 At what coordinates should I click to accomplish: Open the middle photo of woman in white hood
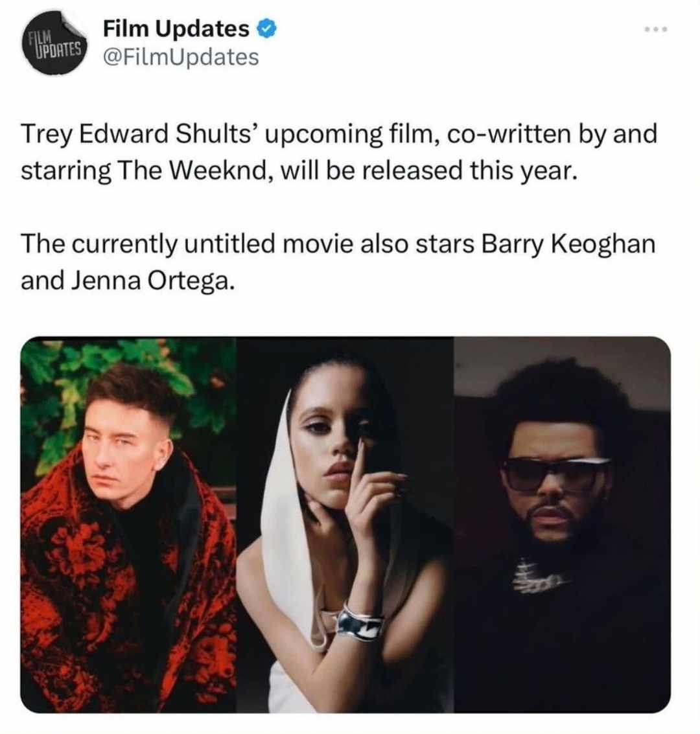[345, 524]
